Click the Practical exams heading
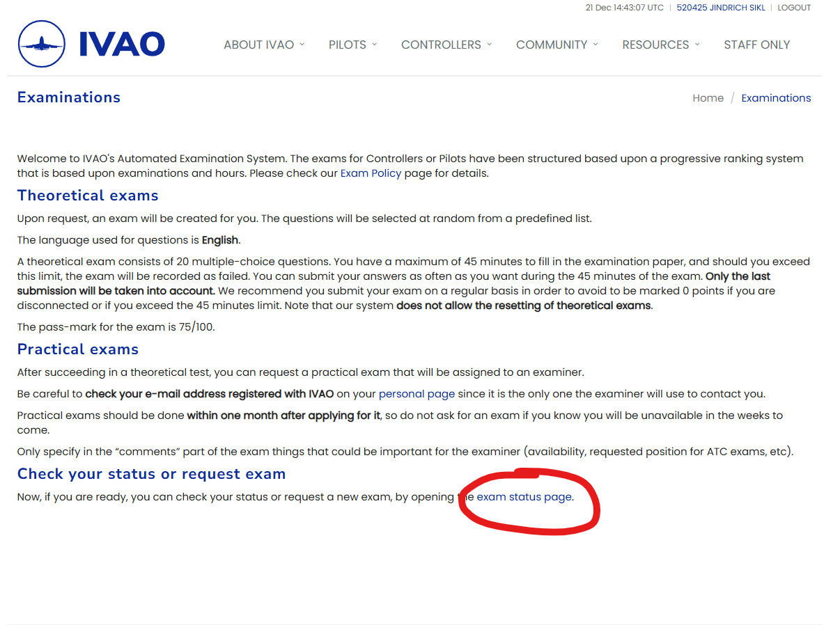This screenshot has width=840, height=625. 78,349
